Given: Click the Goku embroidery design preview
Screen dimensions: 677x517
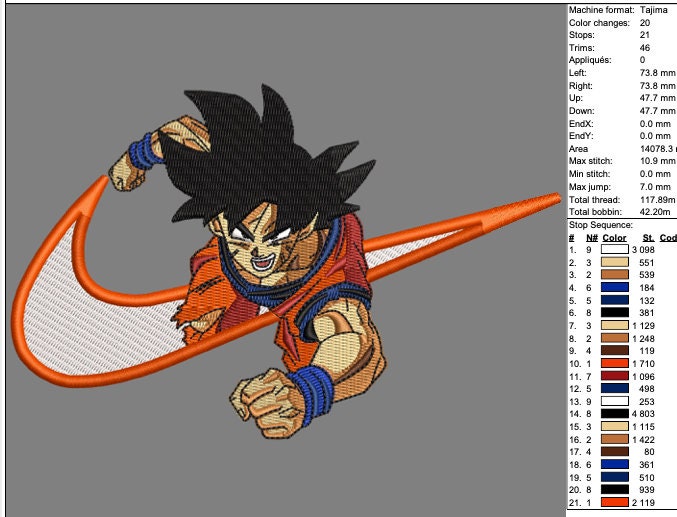Looking at the screenshot, I should tap(286, 259).
